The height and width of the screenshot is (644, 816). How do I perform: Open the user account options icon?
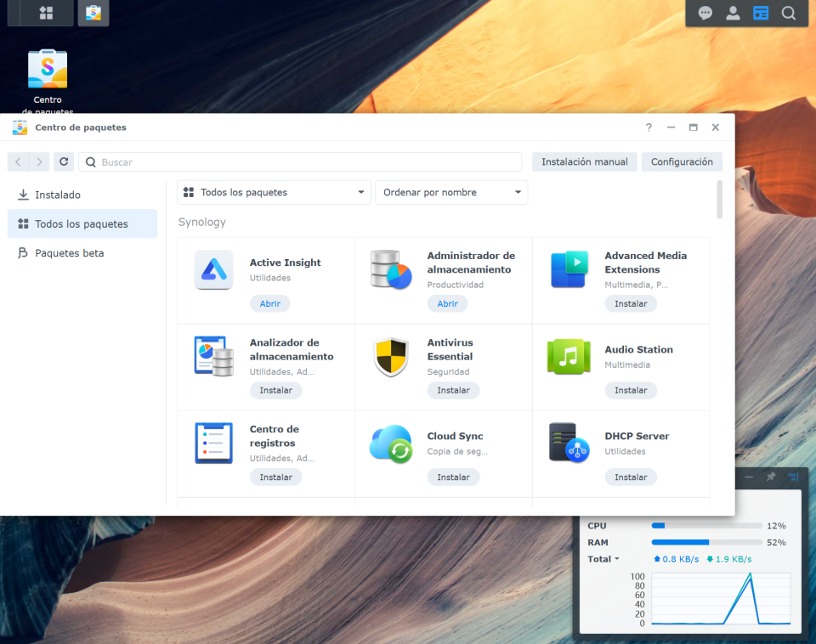pyautogui.click(x=733, y=13)
